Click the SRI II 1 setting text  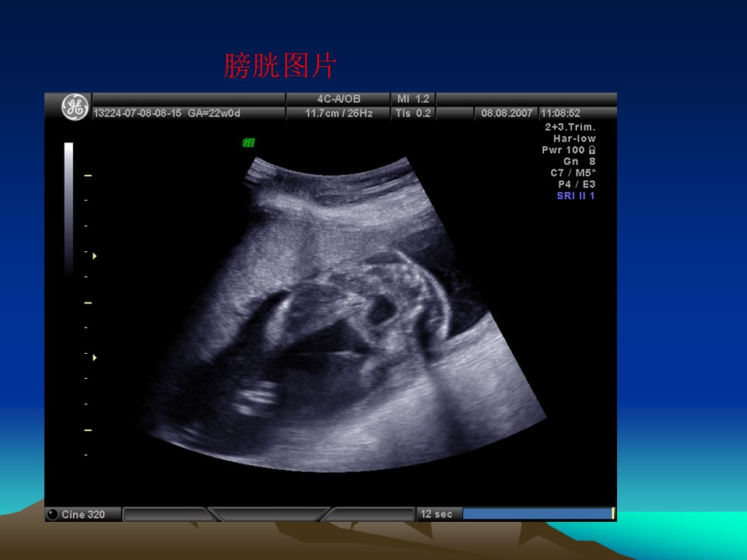pyautogui.click(x=576, y=196)
